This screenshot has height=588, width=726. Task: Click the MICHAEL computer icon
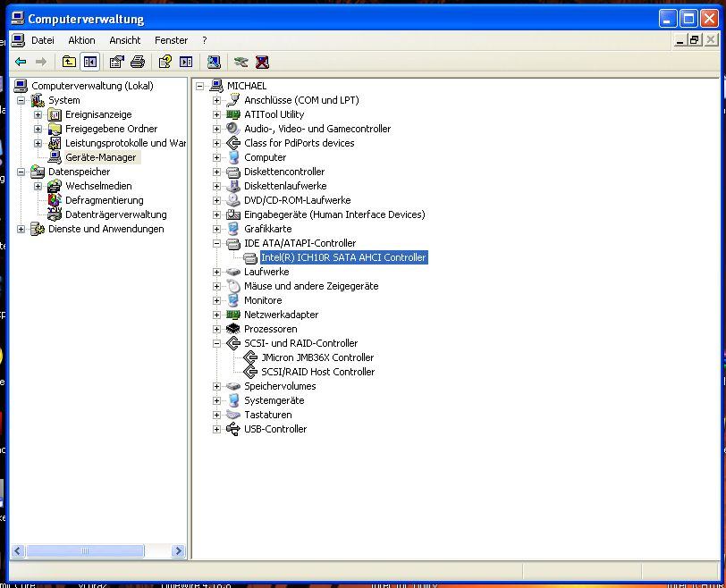coord(216,86)
